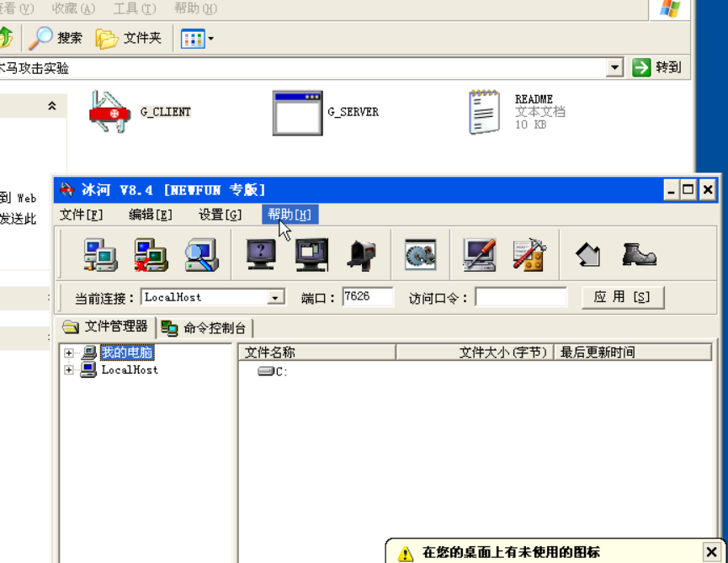Open the Explorer address bar dropdown arrow

pos(614,68)
